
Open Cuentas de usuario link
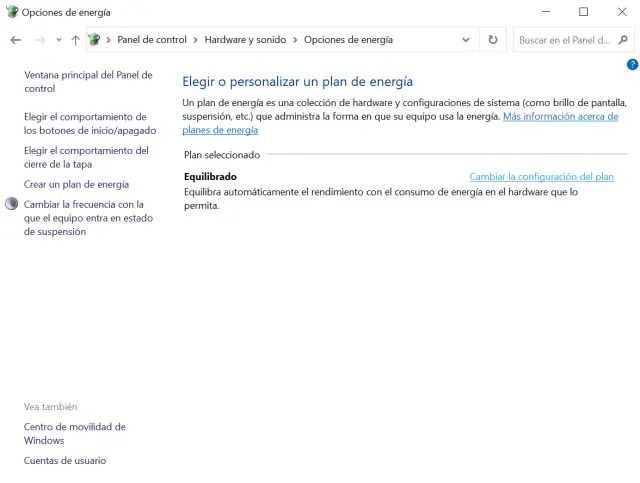pos(65,461)
